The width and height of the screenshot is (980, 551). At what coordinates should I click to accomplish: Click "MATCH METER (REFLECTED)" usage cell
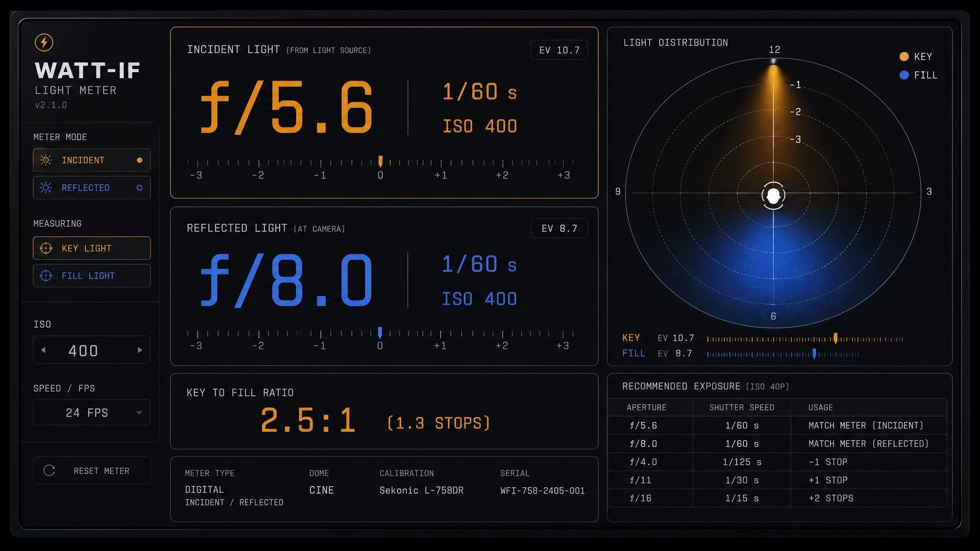868,444
